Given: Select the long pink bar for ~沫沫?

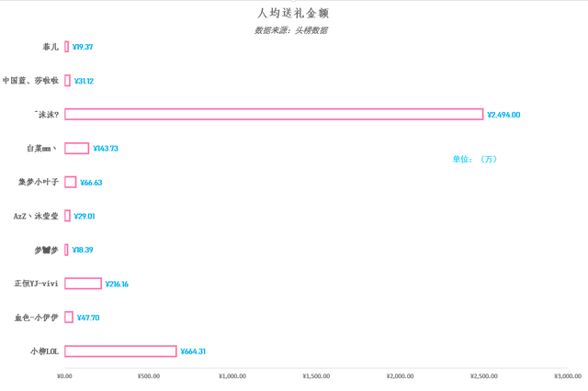Looking at the screenshot, I should (x=274, y=115).
